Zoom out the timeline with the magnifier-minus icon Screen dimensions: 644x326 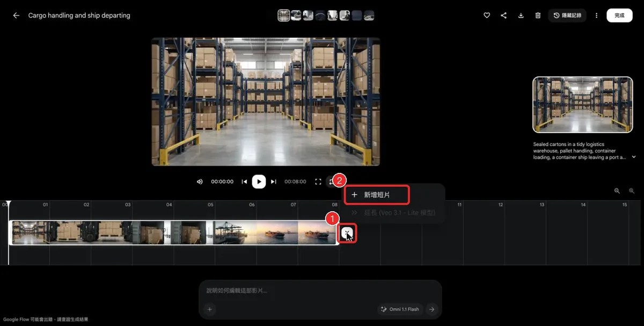[617, 191]
